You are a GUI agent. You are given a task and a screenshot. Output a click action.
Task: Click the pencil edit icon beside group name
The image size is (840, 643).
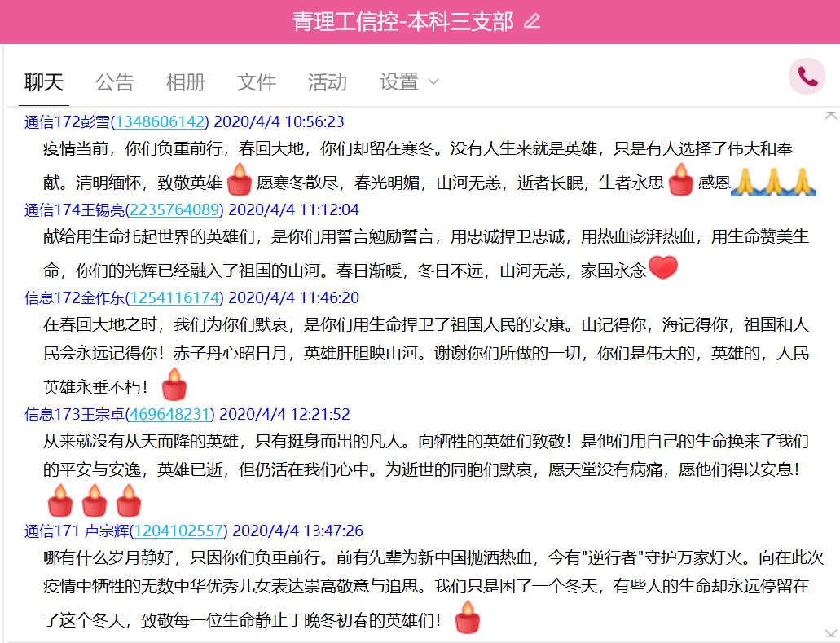532,21
